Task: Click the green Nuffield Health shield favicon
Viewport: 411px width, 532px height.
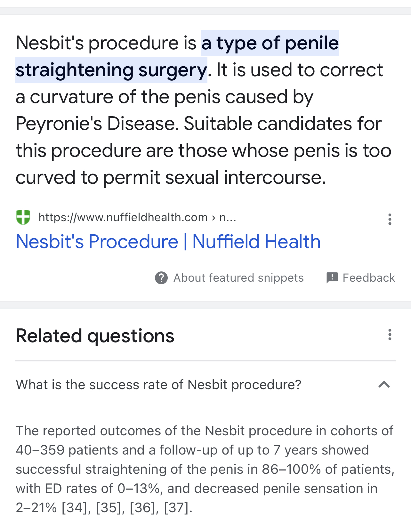Action: pyautogui.click(x=23, y=217)
